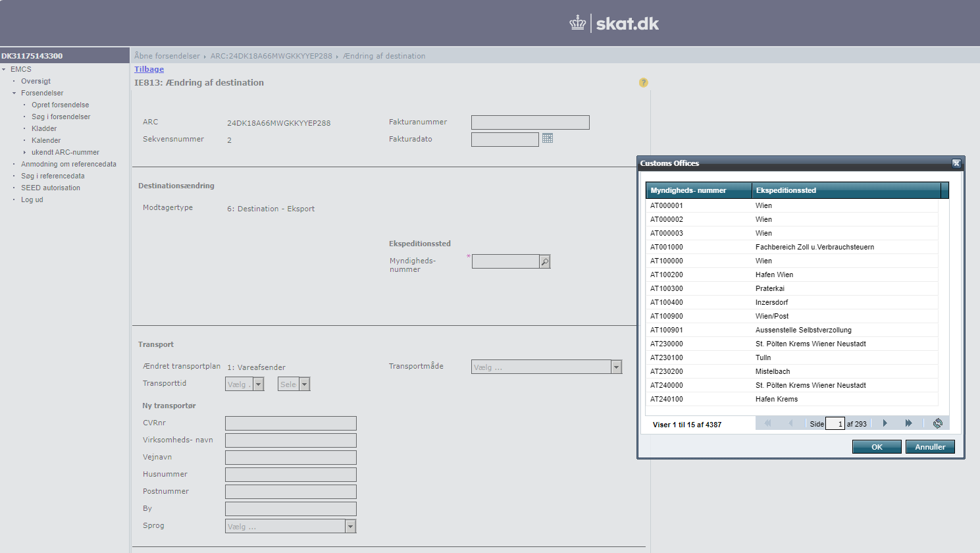Open Kalender in the sidebar

click(x=46, y=140)
